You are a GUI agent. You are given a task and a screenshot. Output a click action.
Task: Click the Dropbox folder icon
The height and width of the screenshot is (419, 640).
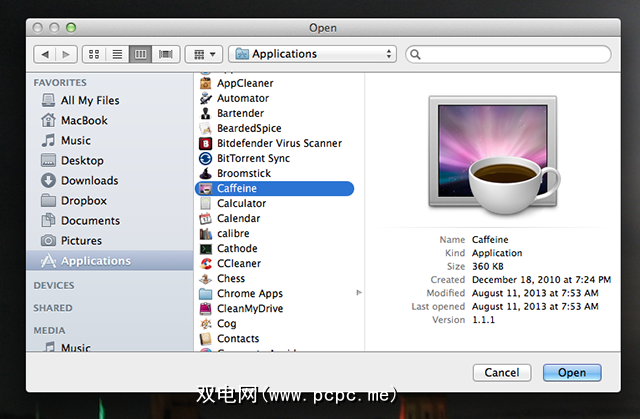[x=48, y=200]
